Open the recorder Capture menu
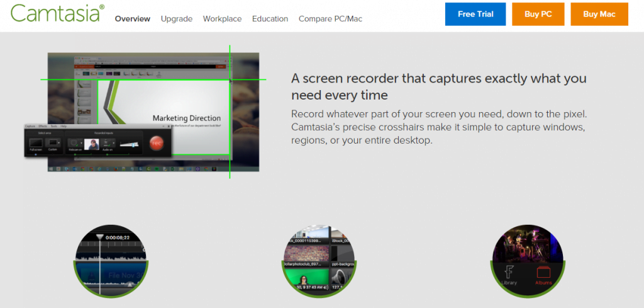Screen dimensions: 644x308 point(30,126)
